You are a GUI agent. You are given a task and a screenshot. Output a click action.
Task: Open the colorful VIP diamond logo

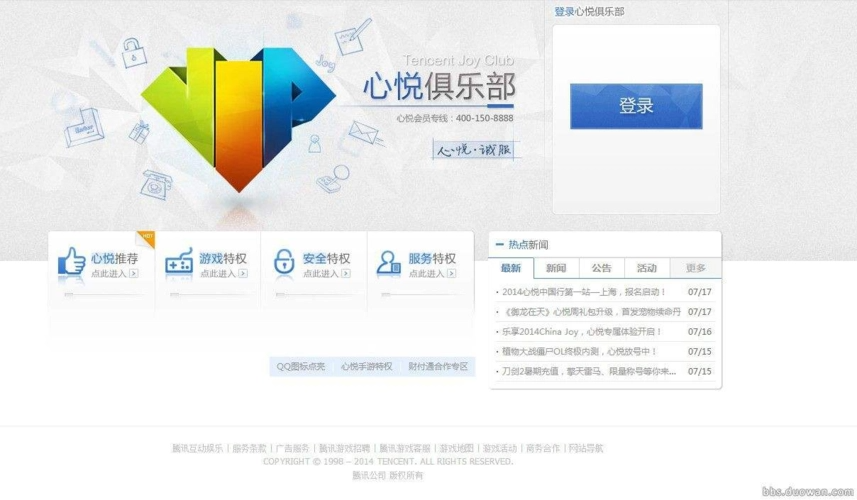[x=238, y=118]
